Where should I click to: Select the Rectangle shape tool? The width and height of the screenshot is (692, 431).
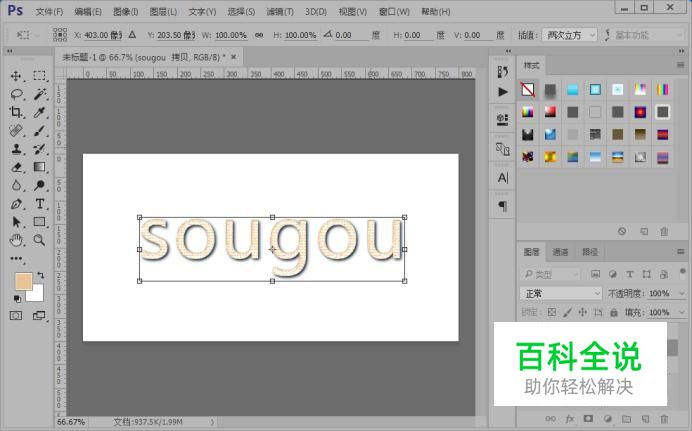[x=39, y=222]
